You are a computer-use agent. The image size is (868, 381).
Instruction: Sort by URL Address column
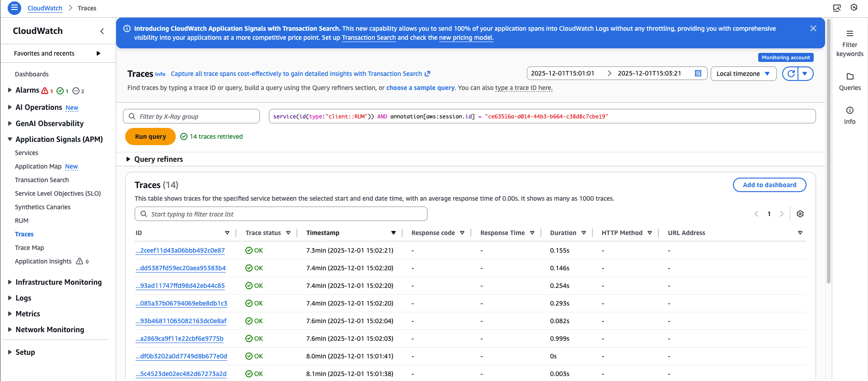800,233
